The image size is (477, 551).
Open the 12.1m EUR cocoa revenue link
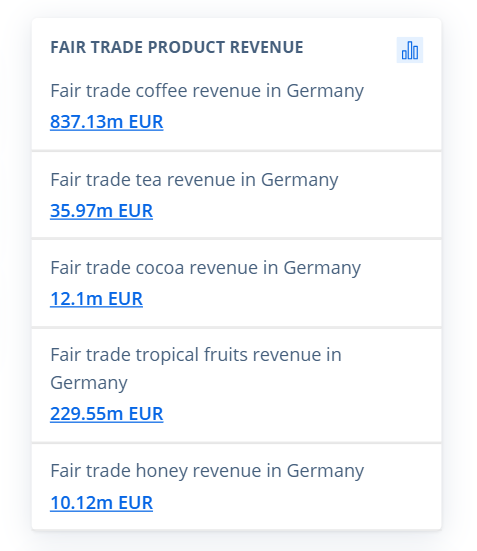(x=96, y=298)
